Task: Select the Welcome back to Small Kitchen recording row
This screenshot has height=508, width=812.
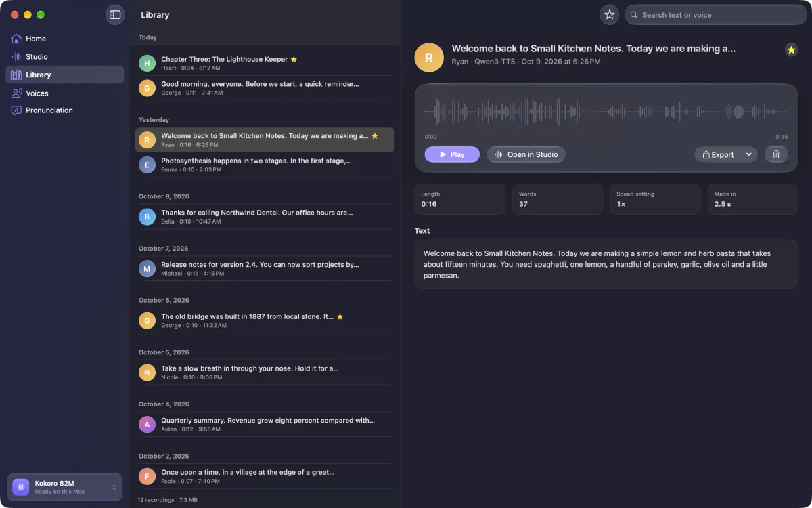Action: [265, 140]
